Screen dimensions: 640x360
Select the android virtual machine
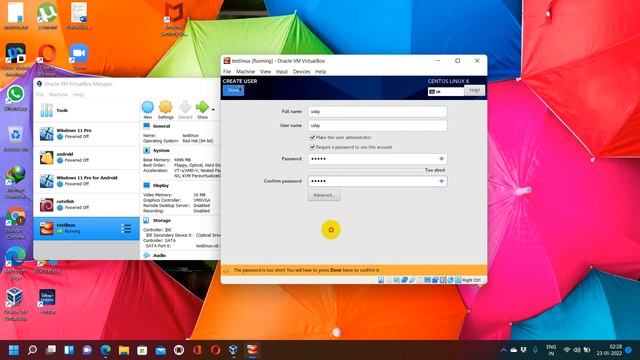(87, 157)
